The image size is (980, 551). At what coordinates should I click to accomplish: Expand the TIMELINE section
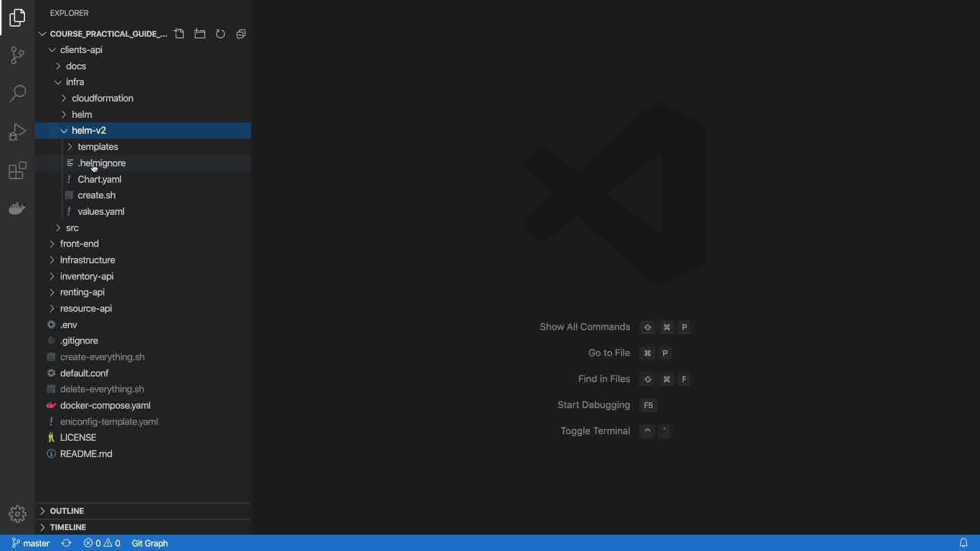pyautogui.click(x=68, y=527)
